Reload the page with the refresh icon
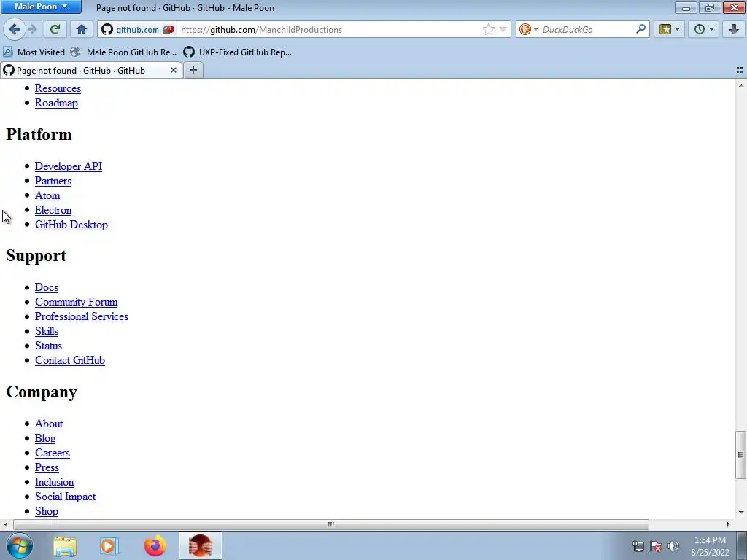The image size is (747, 560). [x=55, y=29]
